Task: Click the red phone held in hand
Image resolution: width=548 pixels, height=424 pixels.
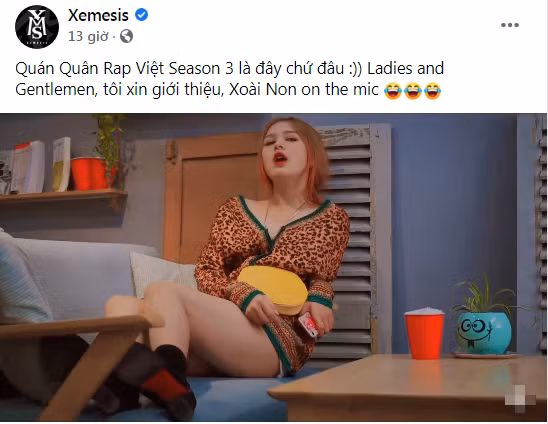Action: click(308, 324)
